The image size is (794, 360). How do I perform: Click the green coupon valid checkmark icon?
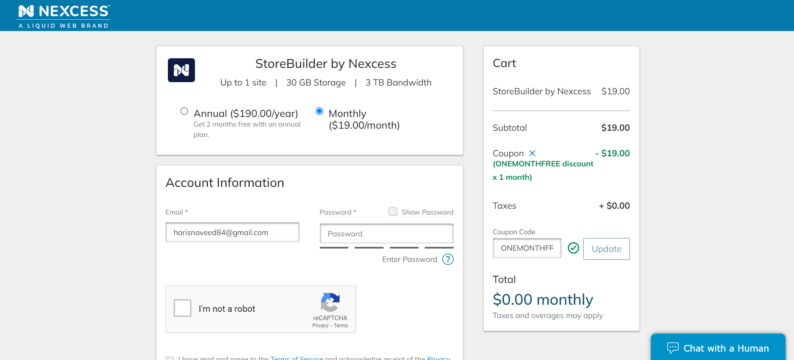tap(573, 248)
